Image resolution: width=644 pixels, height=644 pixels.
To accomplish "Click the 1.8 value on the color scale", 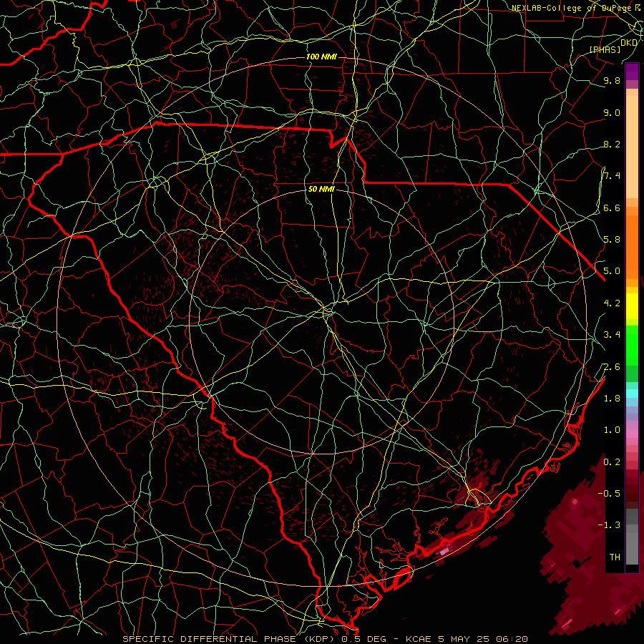I will [x=612, y=399].
